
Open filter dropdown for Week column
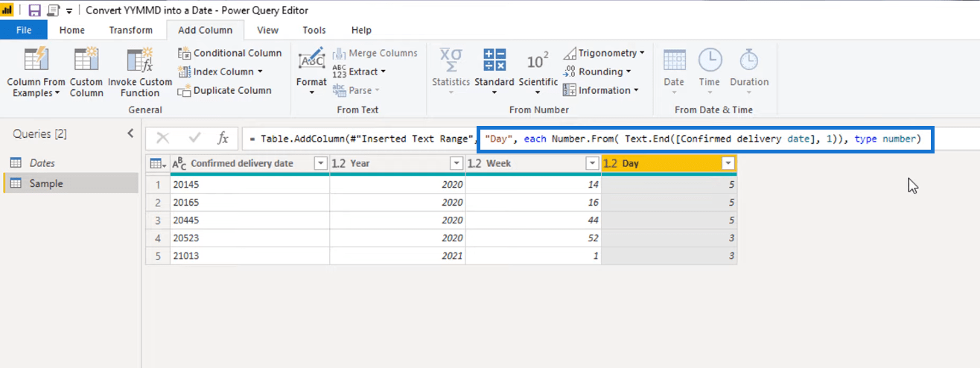(592, 163)
